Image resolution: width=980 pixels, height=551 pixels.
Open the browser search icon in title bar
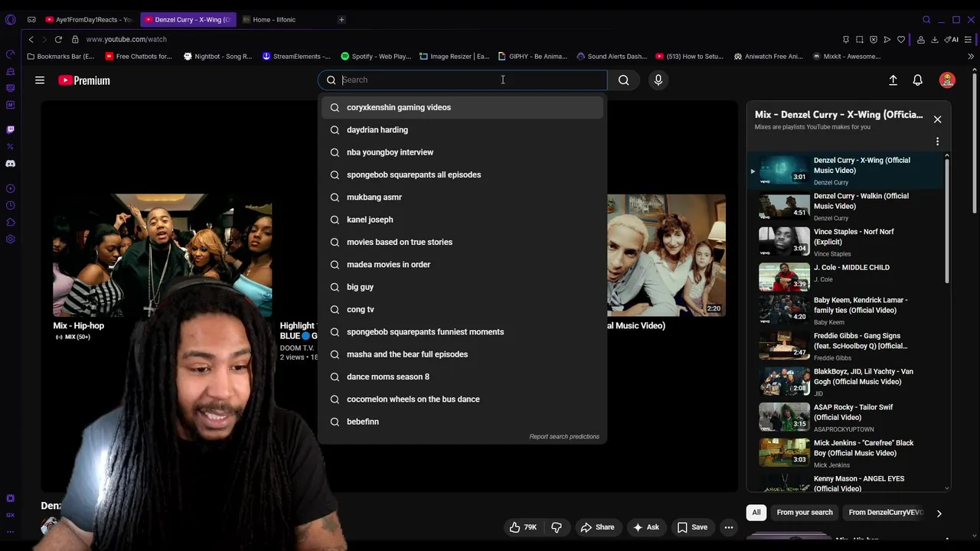[926, 19]
